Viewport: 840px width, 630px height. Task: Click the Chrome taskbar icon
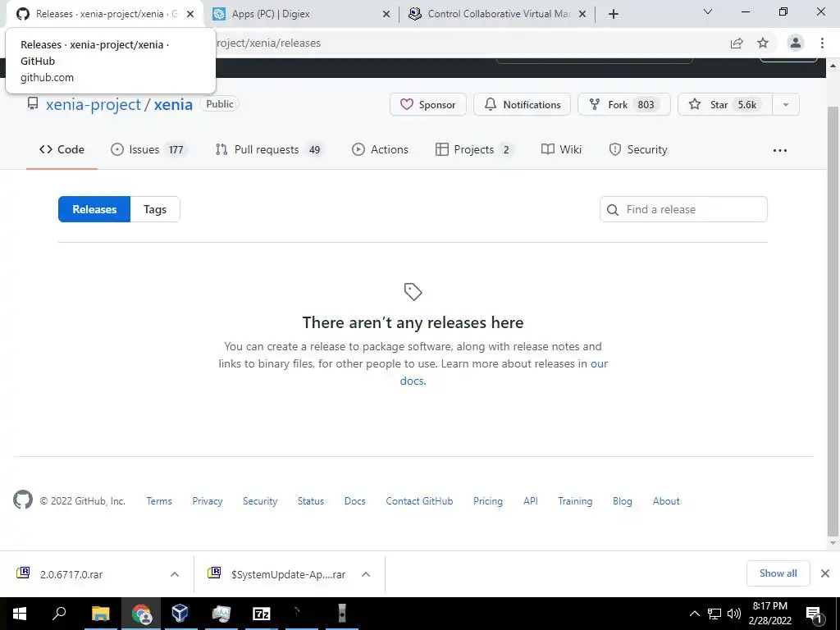tap(141, 614)
